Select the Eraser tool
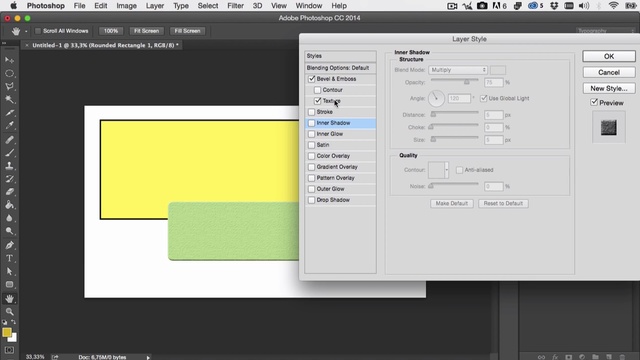This screenshot has height=360, width=640. pyautogui.click(x=9, y=192)
